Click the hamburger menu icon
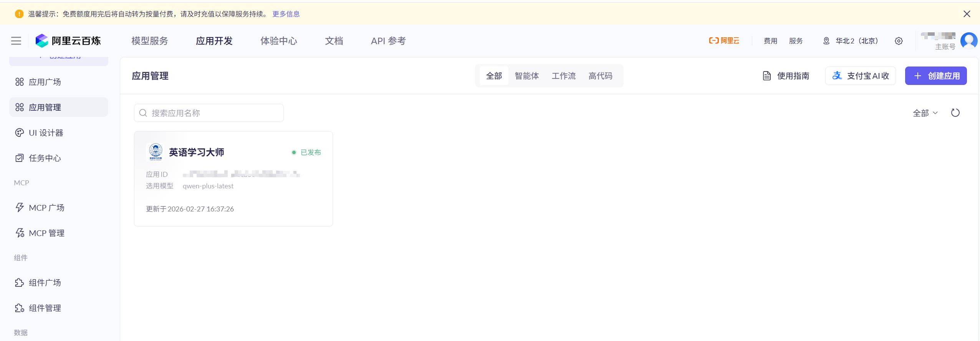The width and height of the screenshot is (980, 341). (16, 41)
